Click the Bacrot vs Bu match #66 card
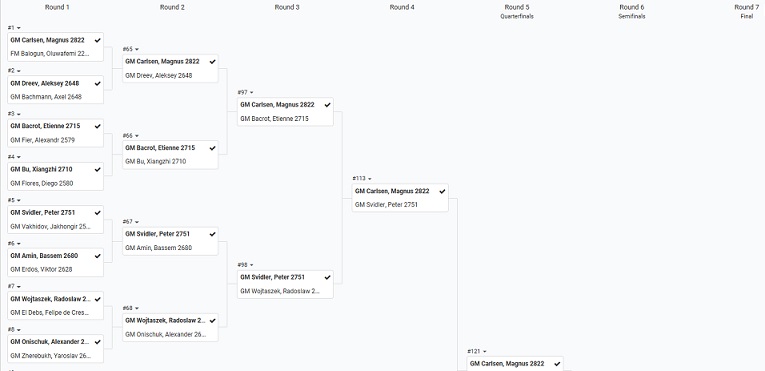 click(170, 155)
